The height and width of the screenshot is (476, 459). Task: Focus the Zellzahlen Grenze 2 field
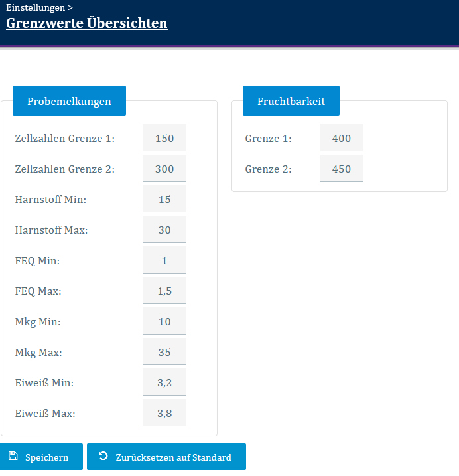tap(164, 169)
